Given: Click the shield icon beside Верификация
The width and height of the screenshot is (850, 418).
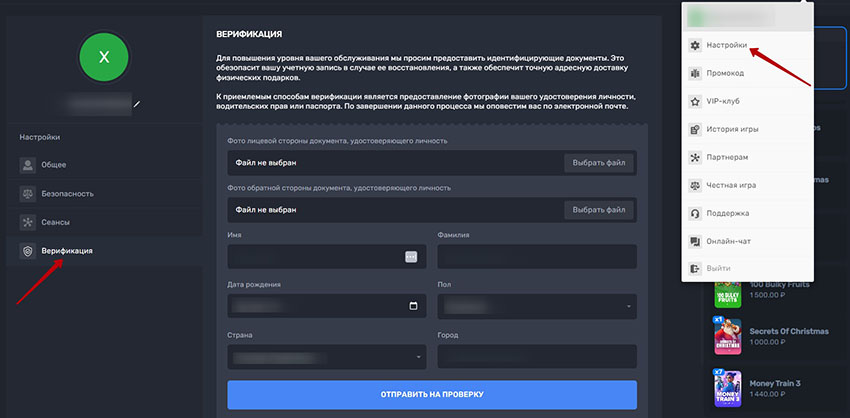Looking at the screenshot, I should click(28, 251).
